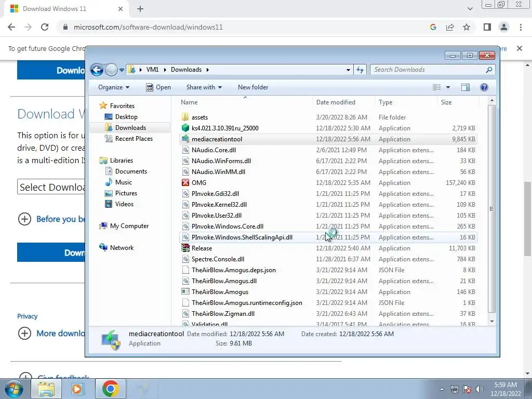Click the change view icon

coord(436,87)
